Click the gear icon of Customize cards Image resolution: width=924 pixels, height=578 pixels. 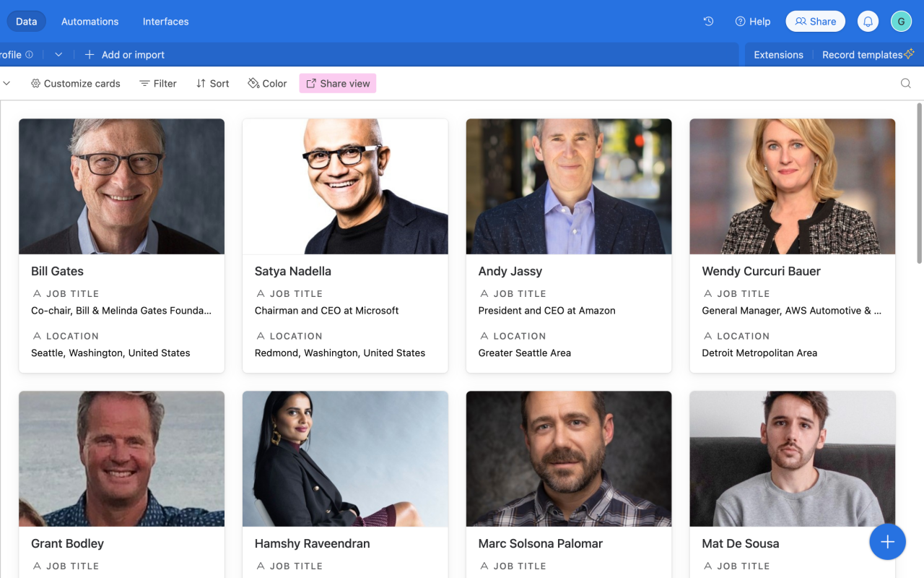coord(35,84)
